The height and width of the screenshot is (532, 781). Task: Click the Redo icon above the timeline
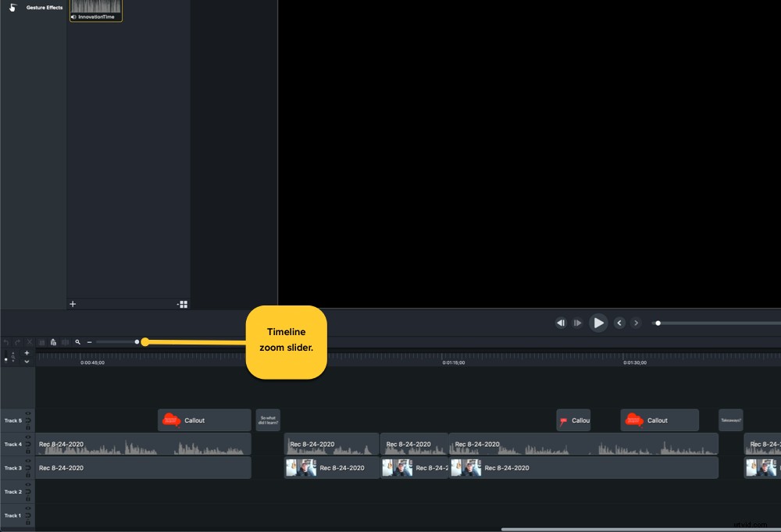tap(17, 341)
